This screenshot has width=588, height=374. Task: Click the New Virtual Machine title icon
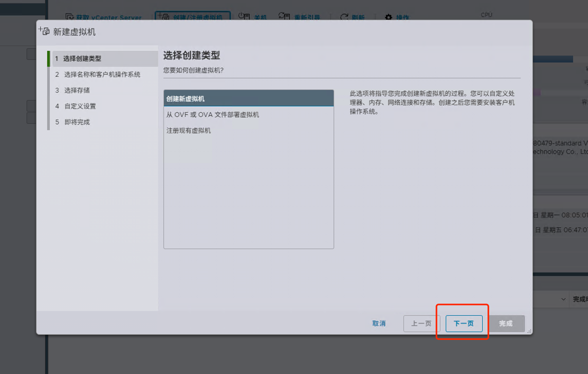44,31
